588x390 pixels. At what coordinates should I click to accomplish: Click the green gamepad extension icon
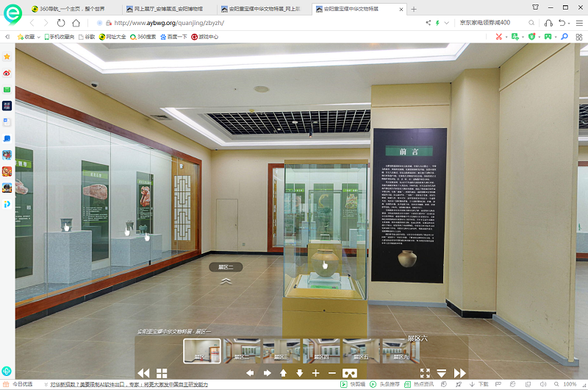coord(548,36)
